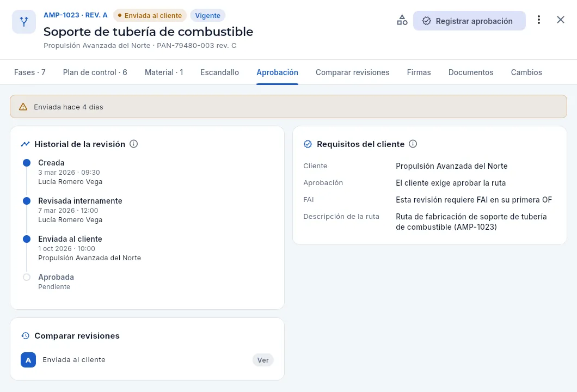This screenshot has height=392, width=577.
Task: Click the Cliente value Propulsión Avanzada del Norte
Action: (x=451, y=166)
